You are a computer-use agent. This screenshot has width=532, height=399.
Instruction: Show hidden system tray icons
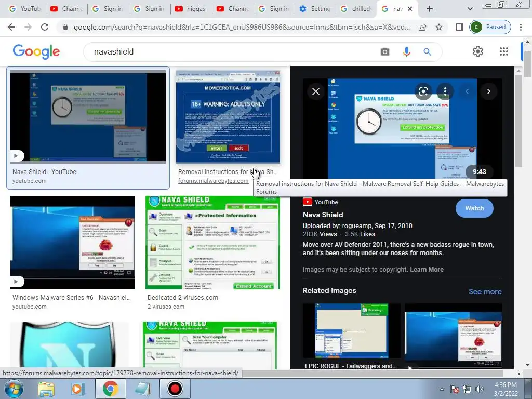click(x=442, y=389)
